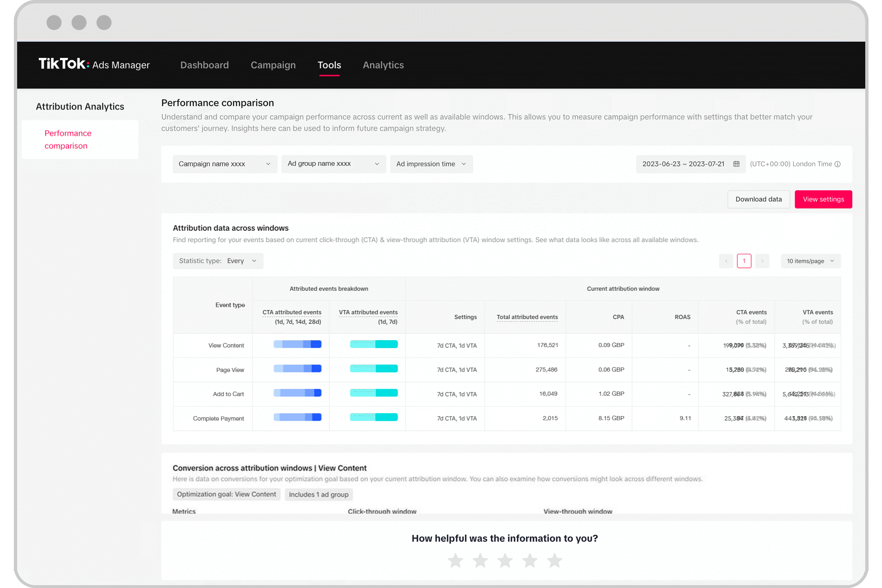Click ROAS value 9.11

685,418
